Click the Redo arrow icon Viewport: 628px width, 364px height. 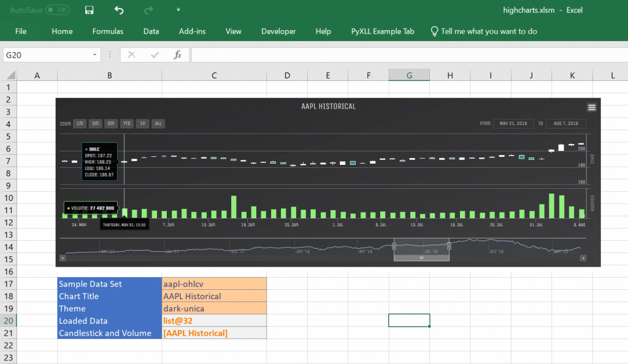[148, 10]
